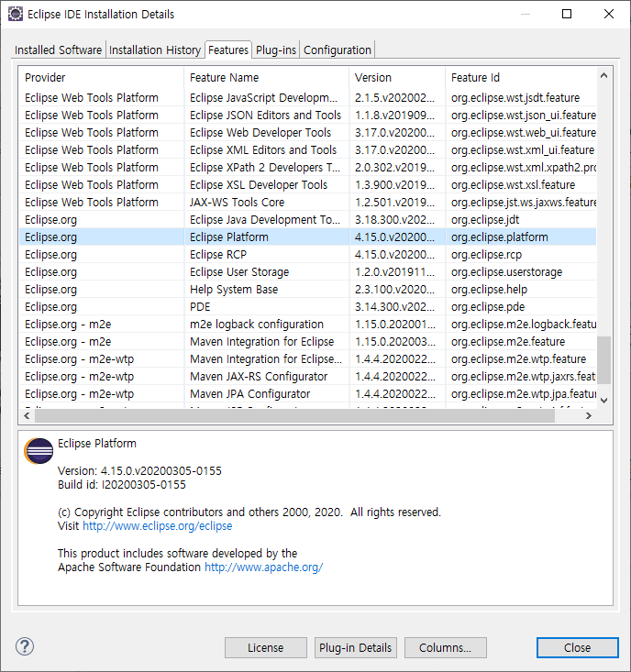Click the vertical scrollbar down arrow
This screenshot has height=672, width=631.
(604, 401)
